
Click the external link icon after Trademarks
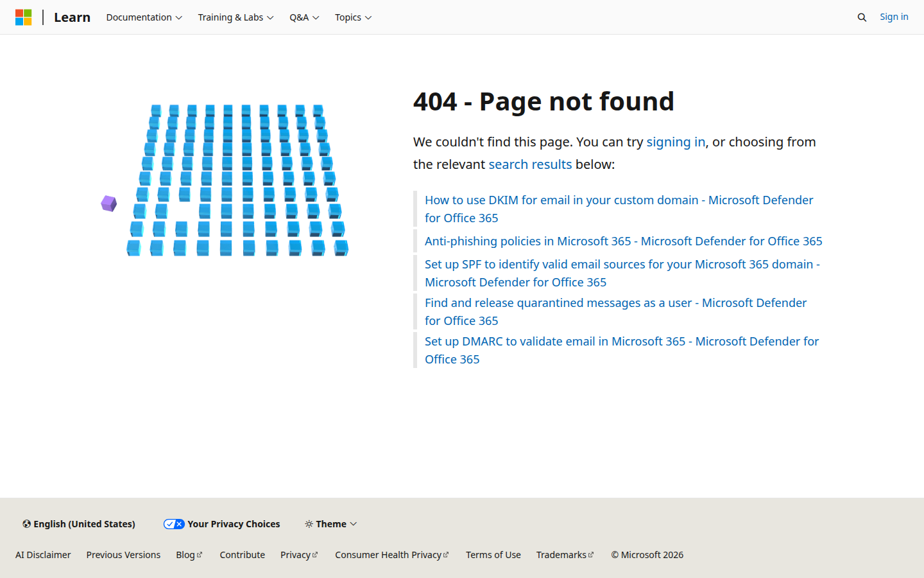click(591, 554)
